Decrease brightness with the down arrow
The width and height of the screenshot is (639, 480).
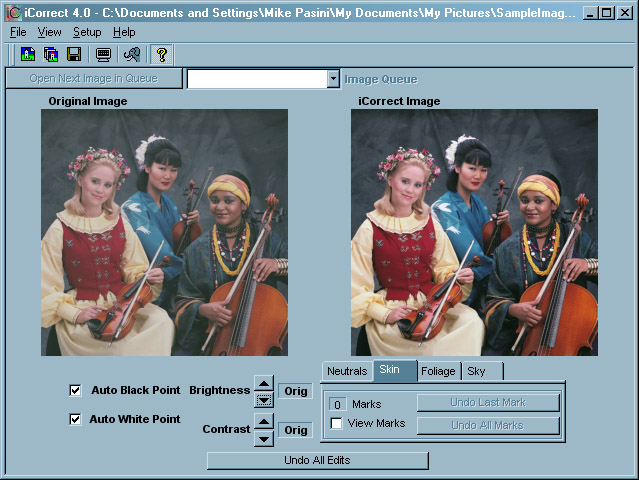[264, 399]
